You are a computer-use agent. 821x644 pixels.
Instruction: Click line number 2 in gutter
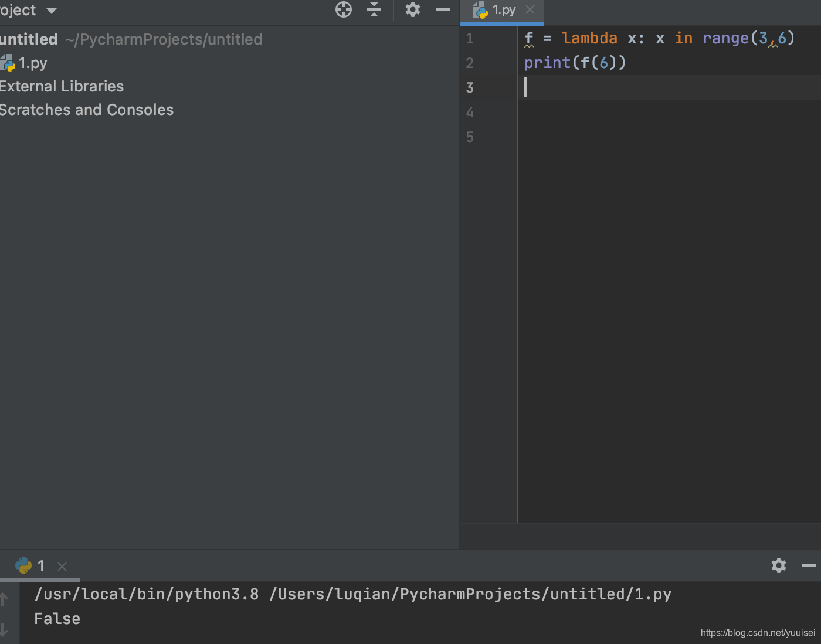tap(470, 63)
